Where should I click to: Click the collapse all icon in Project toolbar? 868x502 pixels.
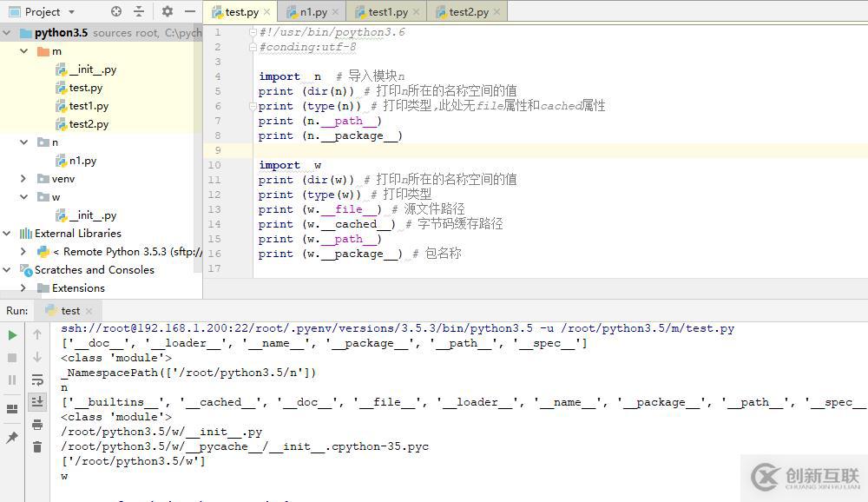tap(139, 11)
